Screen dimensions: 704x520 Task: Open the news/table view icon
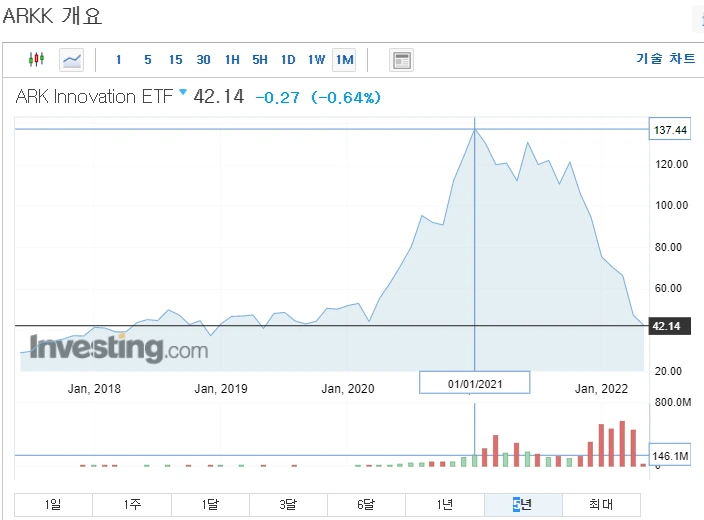pyautogui.click(x=401, y=60)
